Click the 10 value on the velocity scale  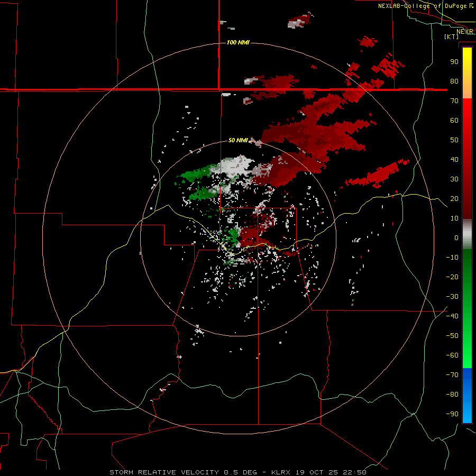click(x=454, y=218)
